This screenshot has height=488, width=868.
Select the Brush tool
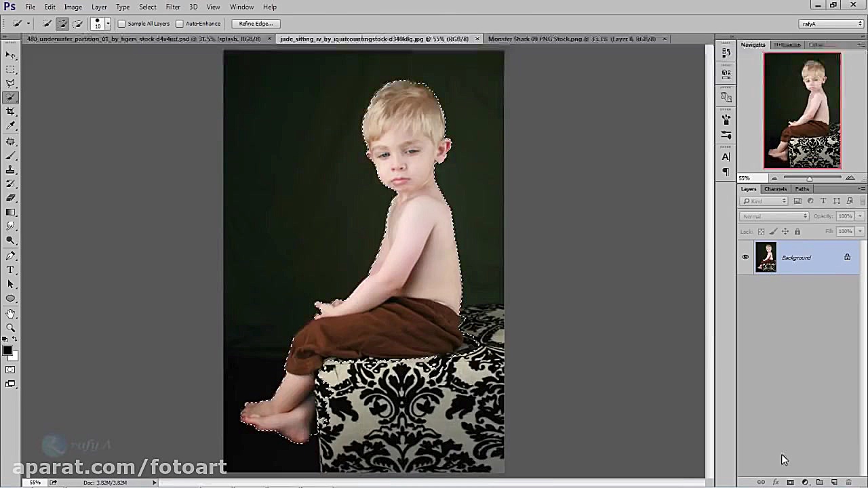(11, 156)
